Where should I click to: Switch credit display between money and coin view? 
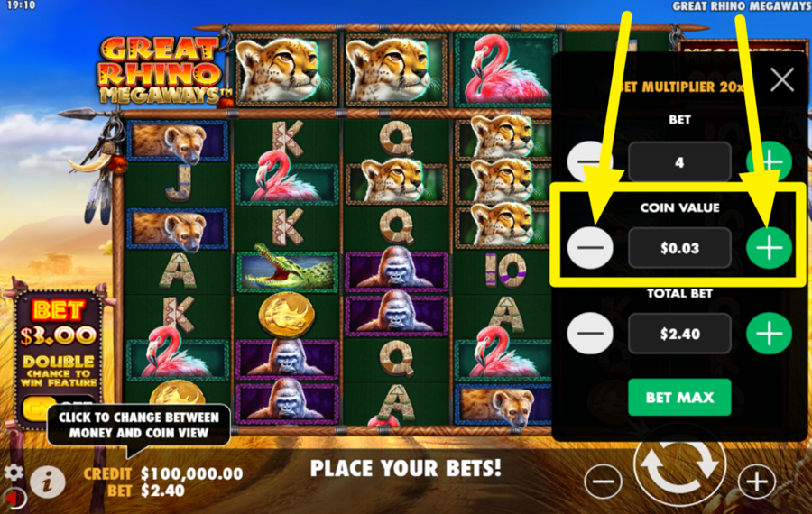pyautogui.click(x=163, y=482)
